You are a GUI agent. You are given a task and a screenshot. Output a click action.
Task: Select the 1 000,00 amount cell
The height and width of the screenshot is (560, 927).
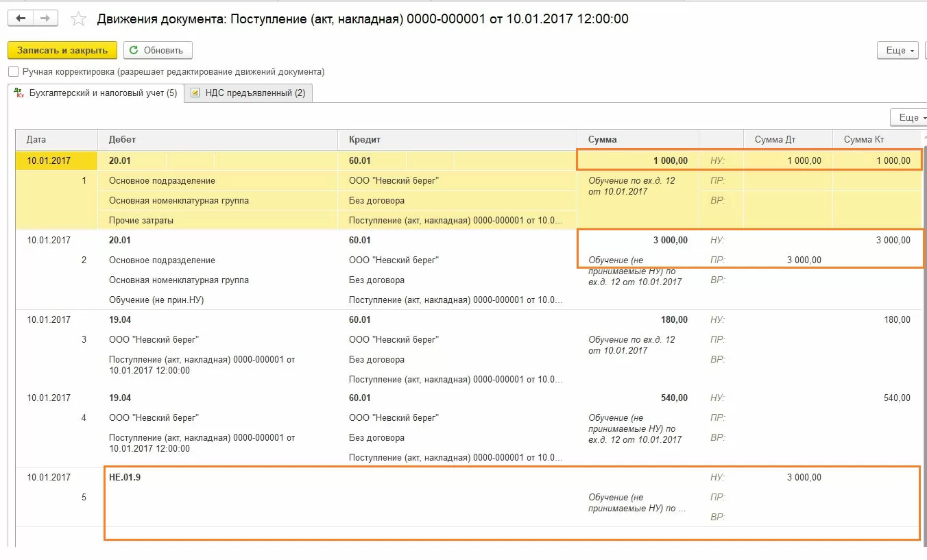point(638,161)
